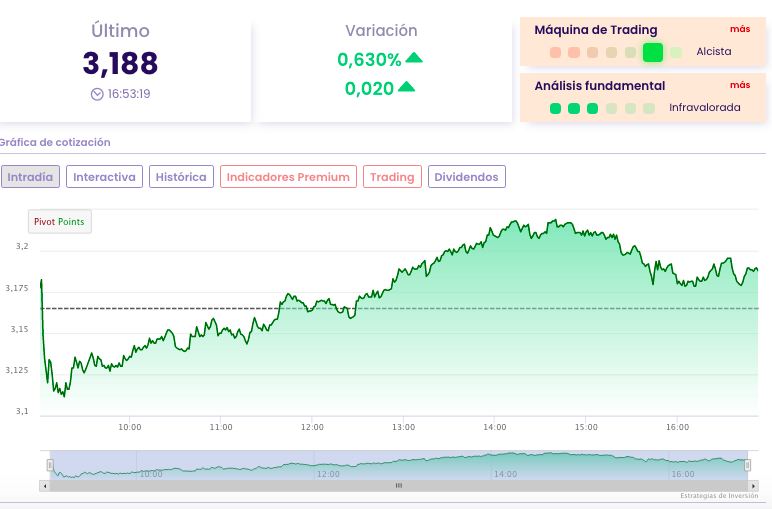Image resolution: width=772 pixels, height=509 pixels.
Task: Click the scroll-right arrow under the chart
Action: click(x=753, y=486)
